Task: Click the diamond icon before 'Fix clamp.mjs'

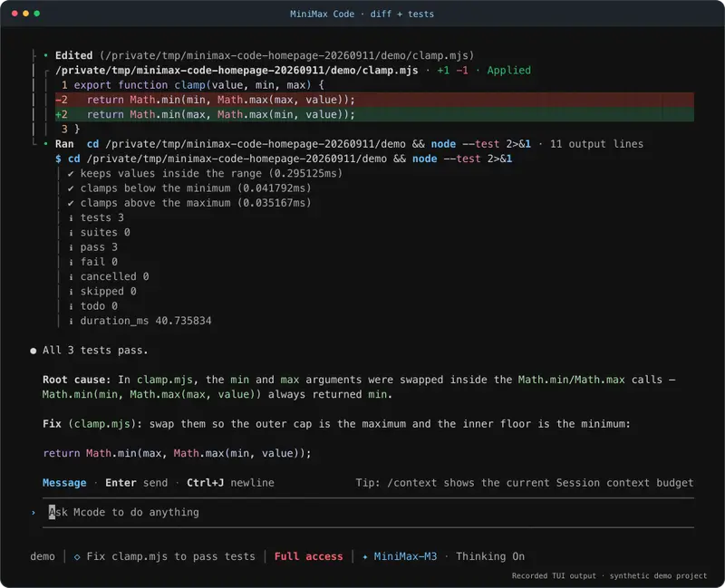Action: (x=77, y=557)
